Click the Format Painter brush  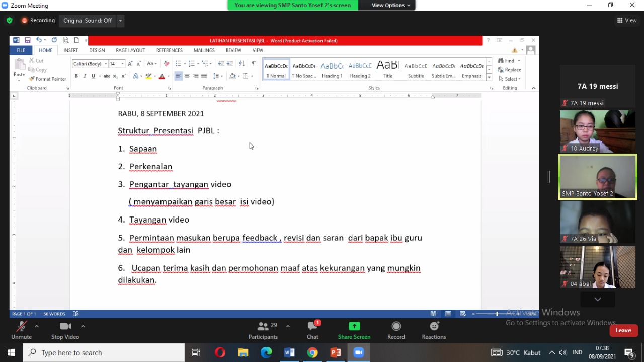pyautogui.click(x=32, y=79)
